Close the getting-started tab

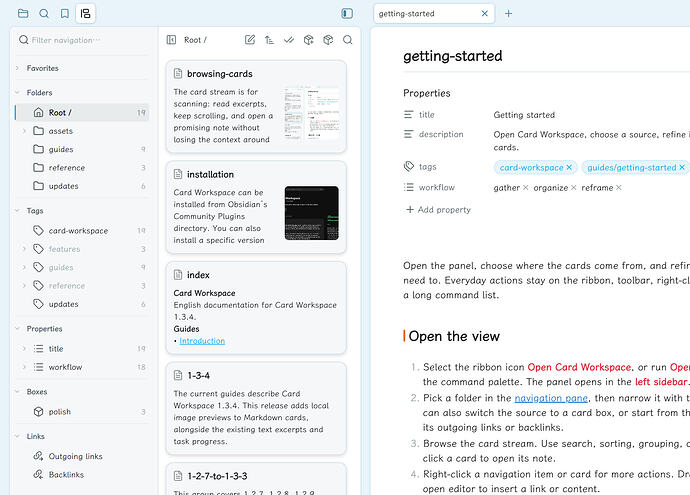tap(484, 14)
